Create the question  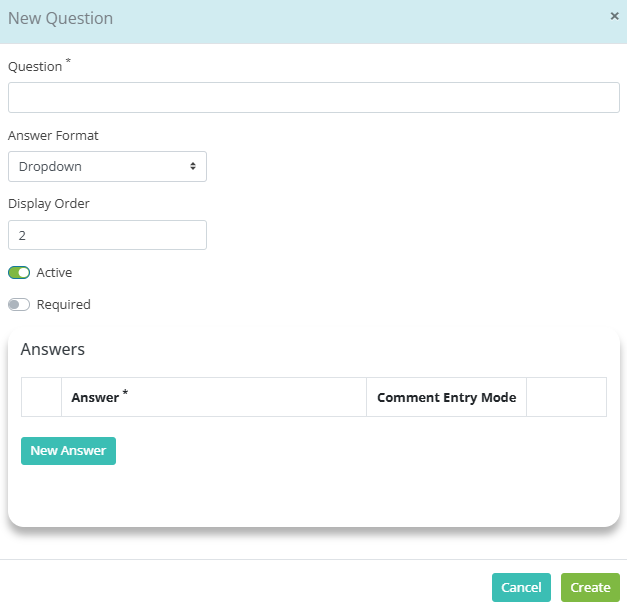point(590,587)
